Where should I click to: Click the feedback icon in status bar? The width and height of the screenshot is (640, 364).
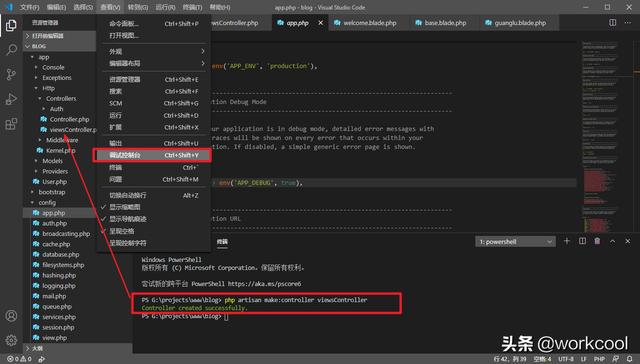616,359
